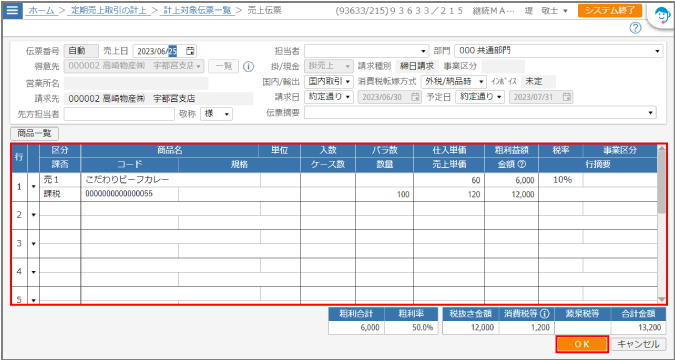Open row 2 action arrow
This screenshot has width=675, height=360.
point(34,215)
